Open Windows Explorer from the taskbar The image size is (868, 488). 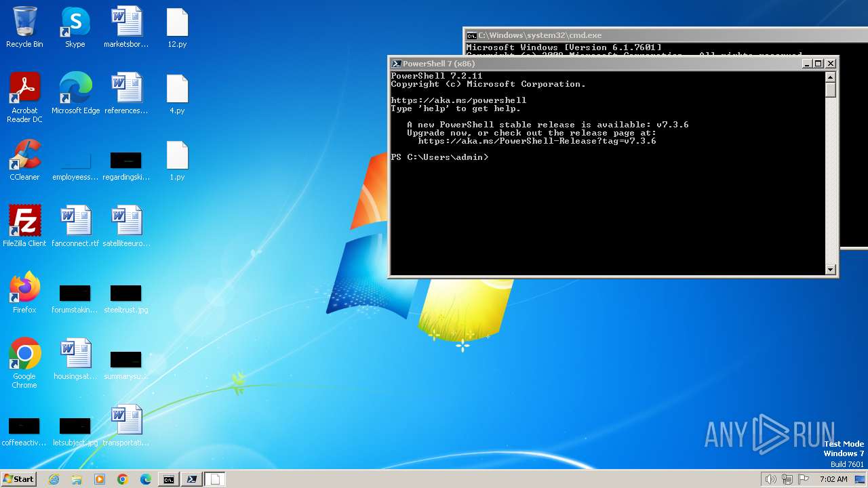(x=77, y=479)
